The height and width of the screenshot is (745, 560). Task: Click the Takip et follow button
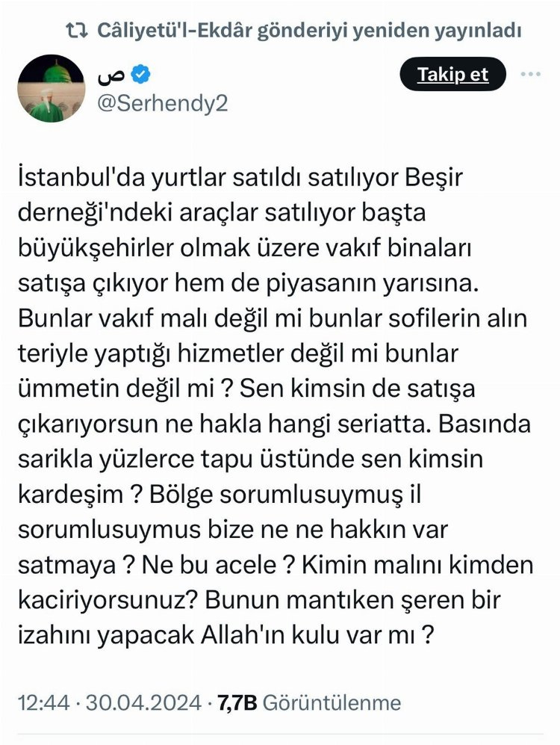point(452,74)
